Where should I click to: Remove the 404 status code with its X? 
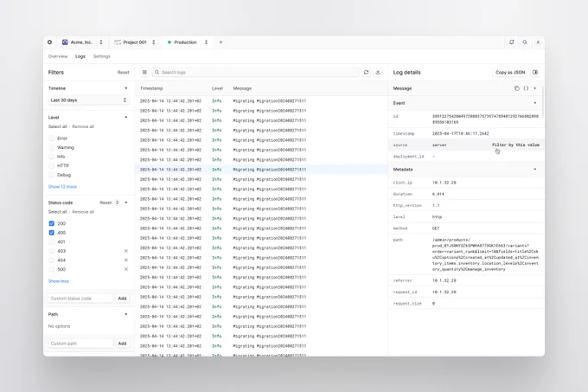pyautogui.click(x=126, y=260)
